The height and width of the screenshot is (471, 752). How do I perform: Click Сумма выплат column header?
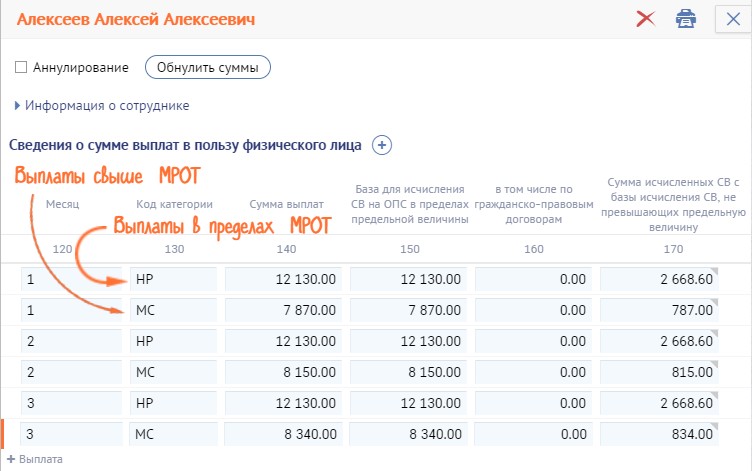[284, 204]
